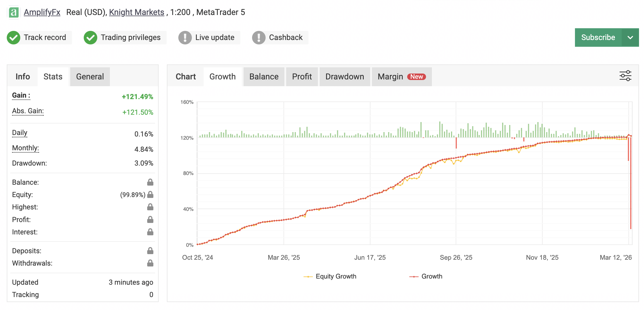Open the Drawdown chart tab
644x310 pixels.
coord(345,76)
